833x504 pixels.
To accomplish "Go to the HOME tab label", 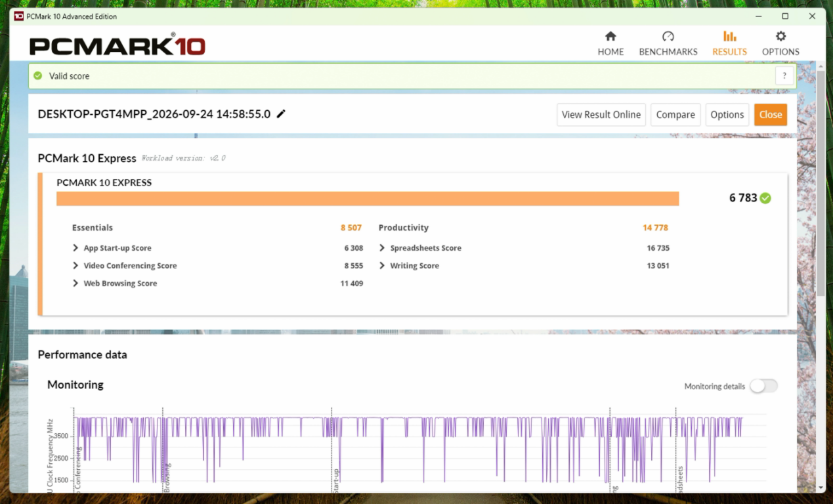I will click(x=610, y=52).
